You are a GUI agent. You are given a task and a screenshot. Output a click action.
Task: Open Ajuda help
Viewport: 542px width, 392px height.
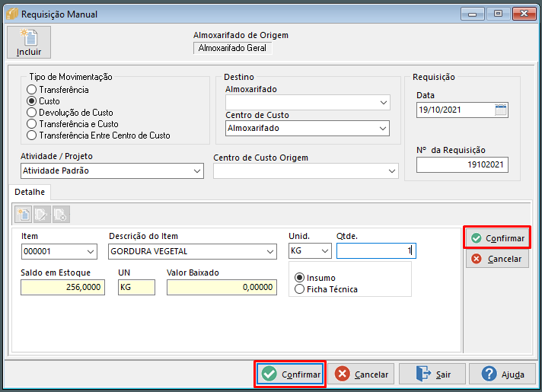tap(502, 374)
